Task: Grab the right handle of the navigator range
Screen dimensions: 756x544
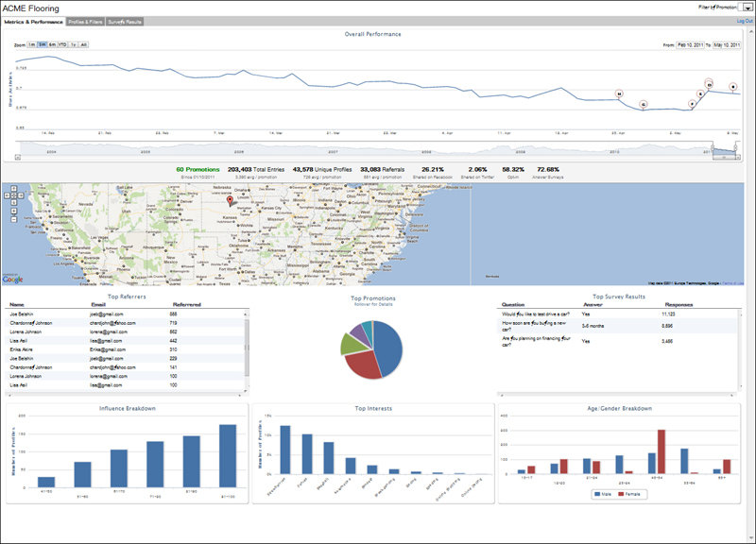Action: coord(736,148)
